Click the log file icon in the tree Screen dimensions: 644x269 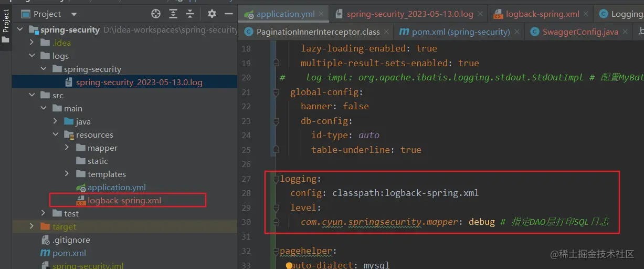point(69,82)
